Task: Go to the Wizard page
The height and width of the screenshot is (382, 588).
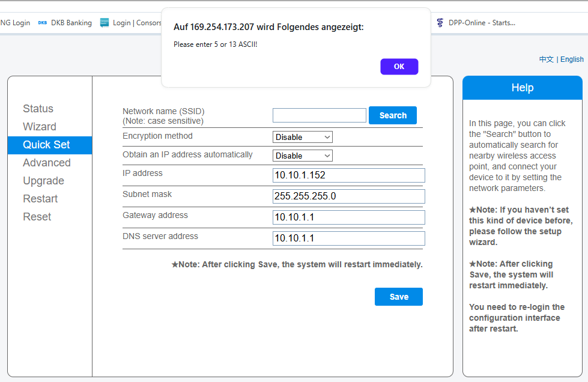Action: tap(40, 127)
